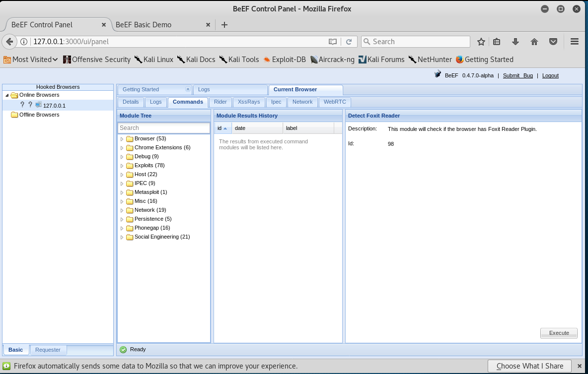The width and height of the screenshot is (588, 374).
Task: Close the Getting Started panel tab
Action: coord(188,89)
